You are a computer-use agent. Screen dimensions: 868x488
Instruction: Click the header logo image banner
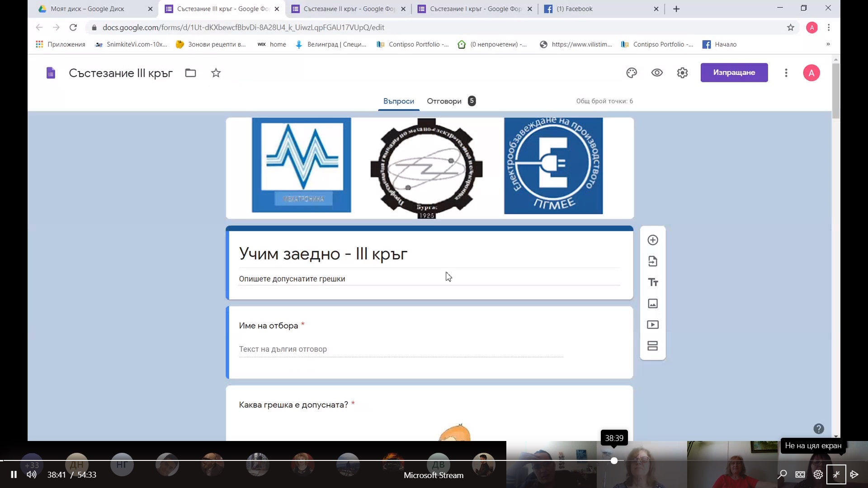click(x=429, y=168)
